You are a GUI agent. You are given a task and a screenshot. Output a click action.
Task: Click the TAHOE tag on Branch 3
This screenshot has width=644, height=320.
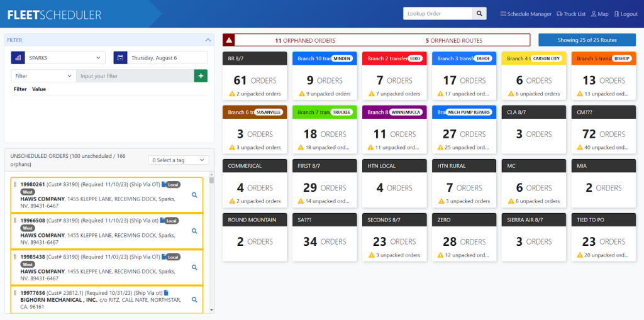coord(482,58)
